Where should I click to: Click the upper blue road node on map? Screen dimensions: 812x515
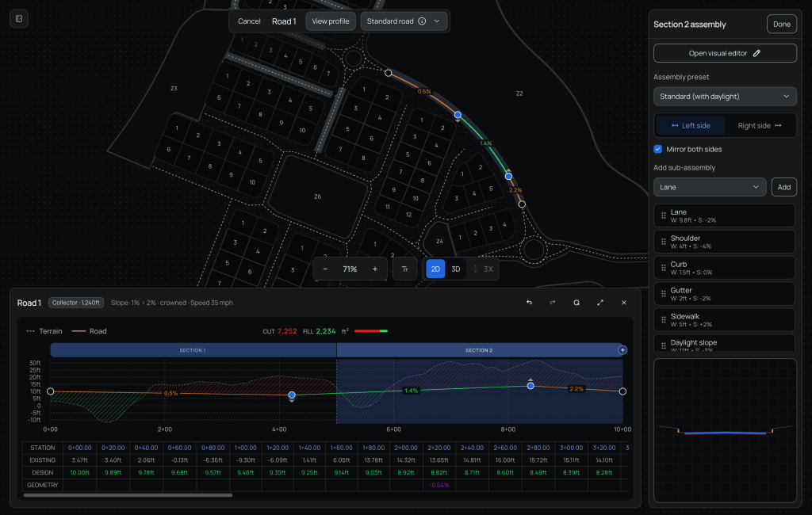point(458,115)
